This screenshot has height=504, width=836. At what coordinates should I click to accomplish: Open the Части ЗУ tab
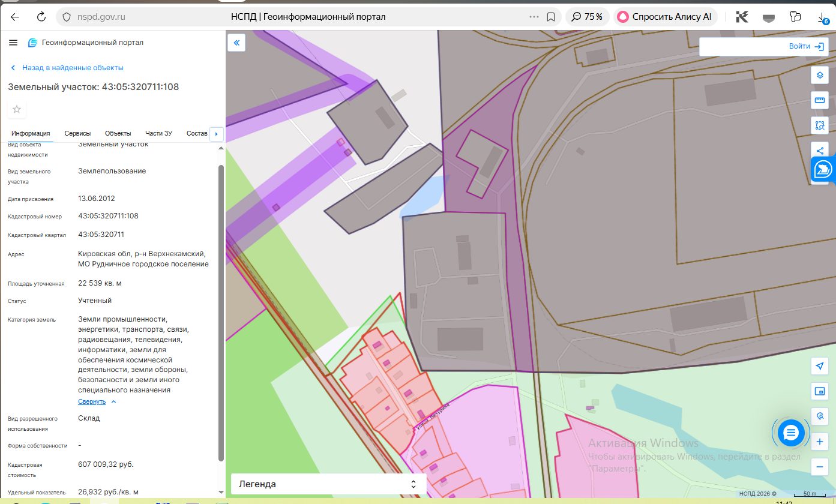coord(158,133)
